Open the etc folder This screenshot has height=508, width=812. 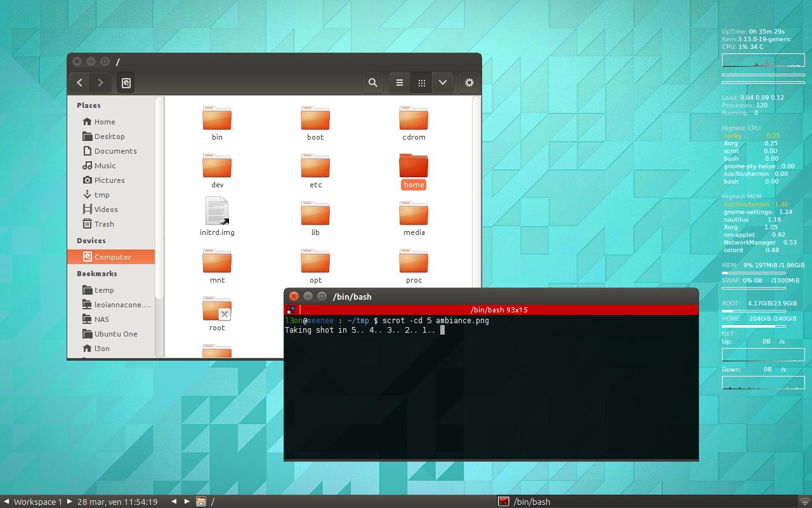click(315, 171)
